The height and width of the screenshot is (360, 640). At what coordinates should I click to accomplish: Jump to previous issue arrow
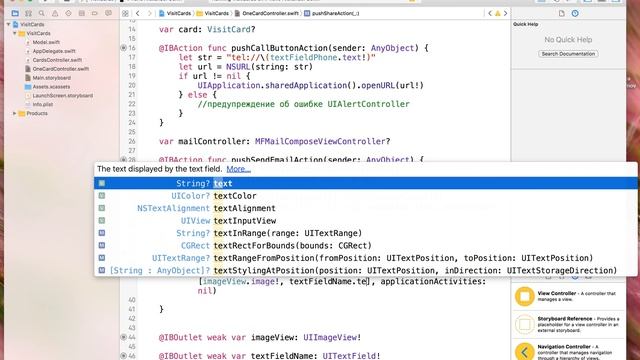tap(490, 13)
